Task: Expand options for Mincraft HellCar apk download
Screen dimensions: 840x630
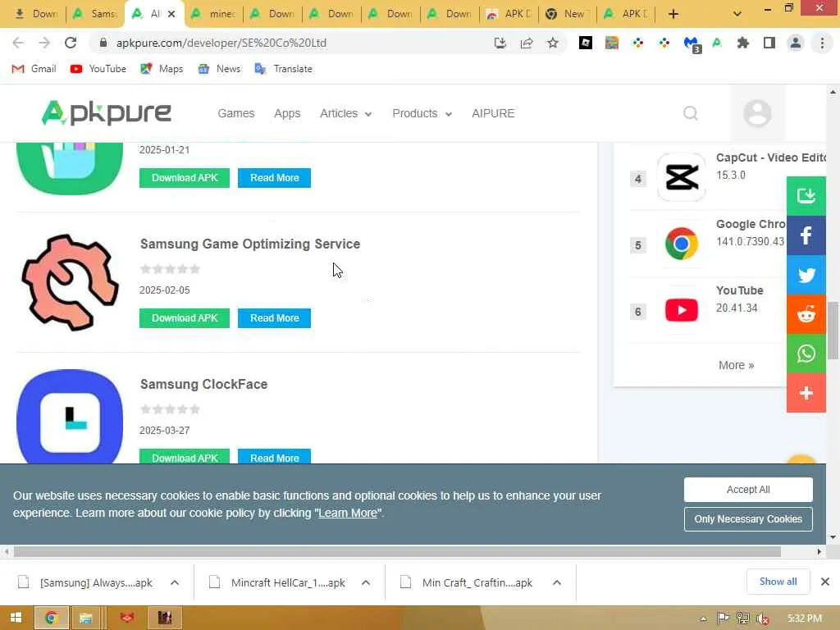Action: [x=366, y=583]
